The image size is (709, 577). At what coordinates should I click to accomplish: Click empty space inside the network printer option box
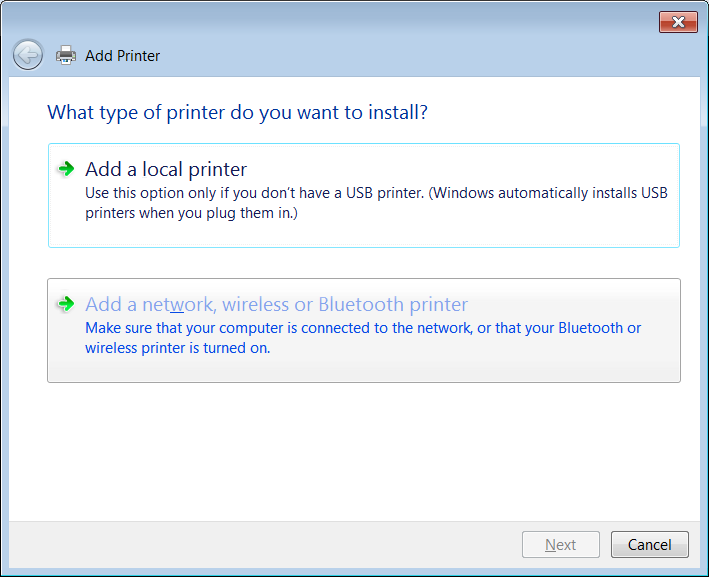pyautogui.click(x=500, y=368)
